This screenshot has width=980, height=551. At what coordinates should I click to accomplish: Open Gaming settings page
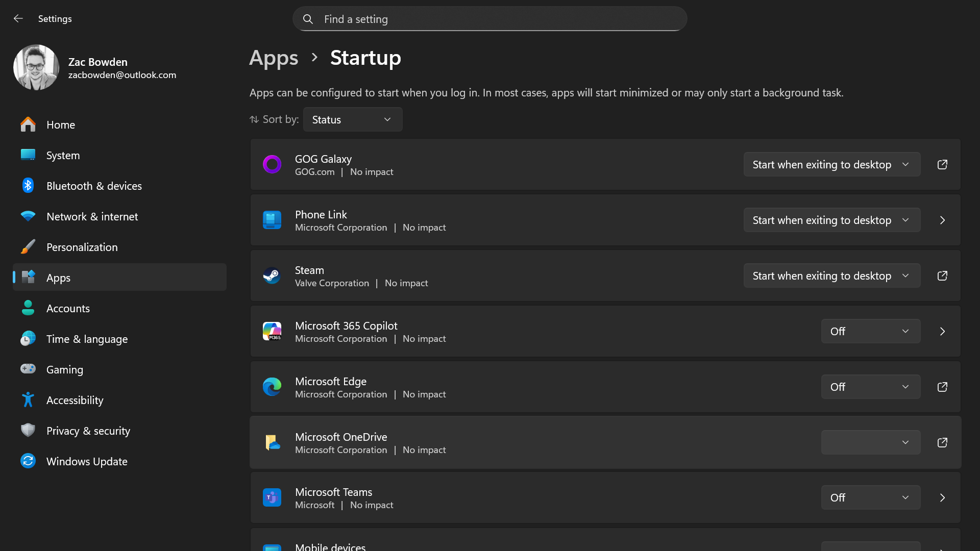pyautogui.click(x=119, y=369)
